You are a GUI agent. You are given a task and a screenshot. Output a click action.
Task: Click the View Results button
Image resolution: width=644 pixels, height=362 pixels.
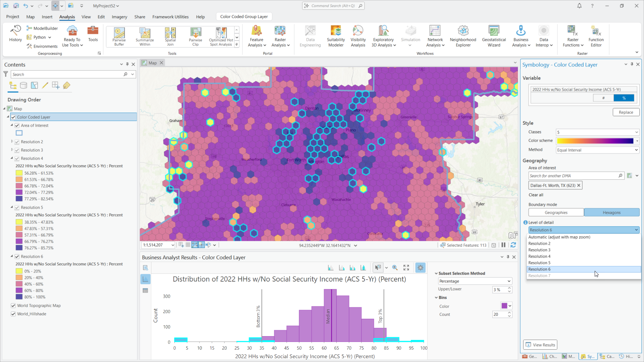tap(540, 345)
